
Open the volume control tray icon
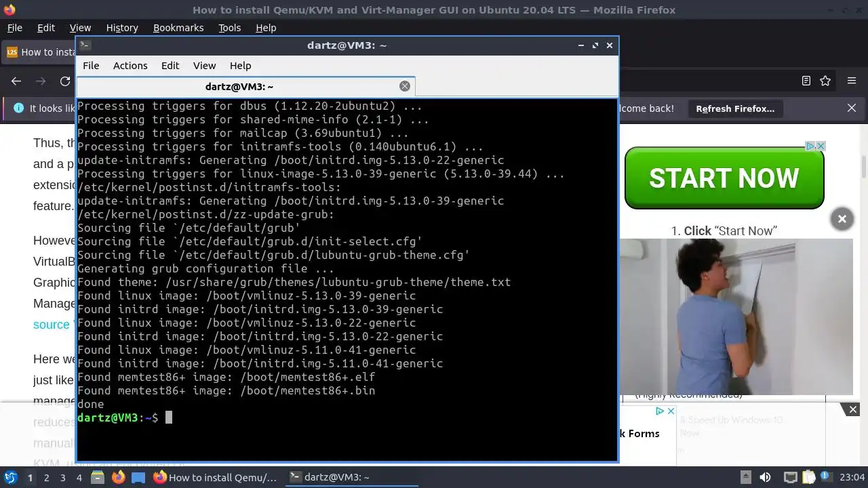coord(765,477)
